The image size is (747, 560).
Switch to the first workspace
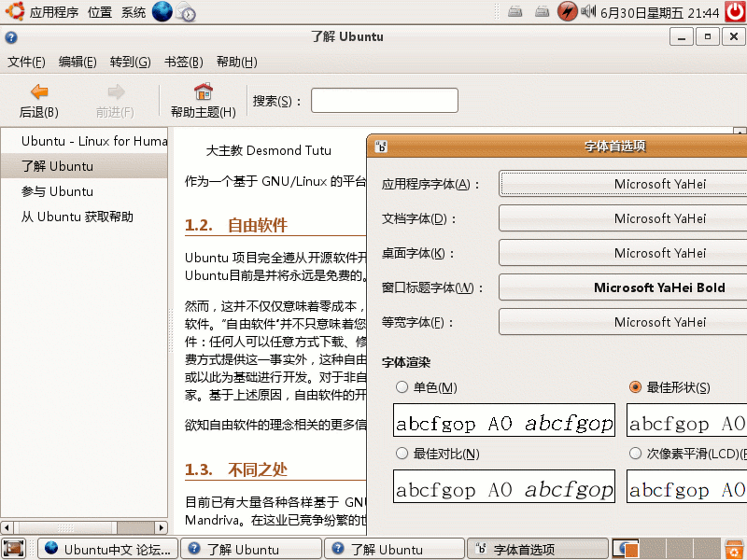click(626, 549)
